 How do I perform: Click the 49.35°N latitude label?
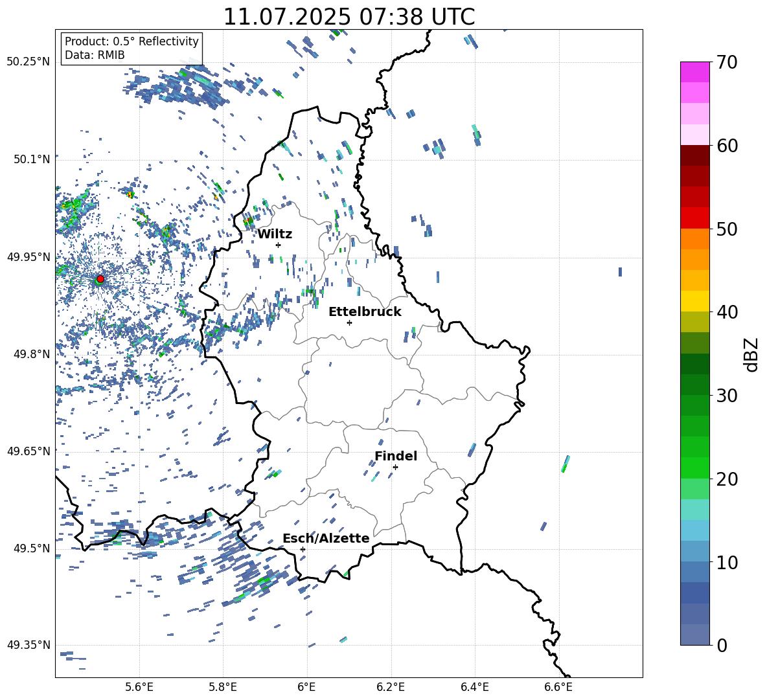pos(29,645)
